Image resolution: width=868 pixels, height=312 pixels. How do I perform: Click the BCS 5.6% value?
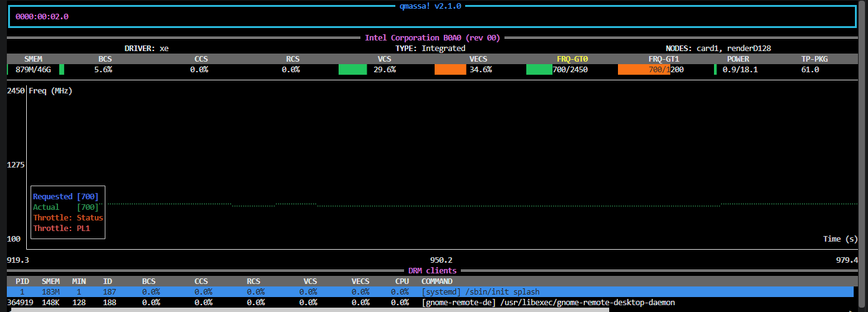[104, 70]
